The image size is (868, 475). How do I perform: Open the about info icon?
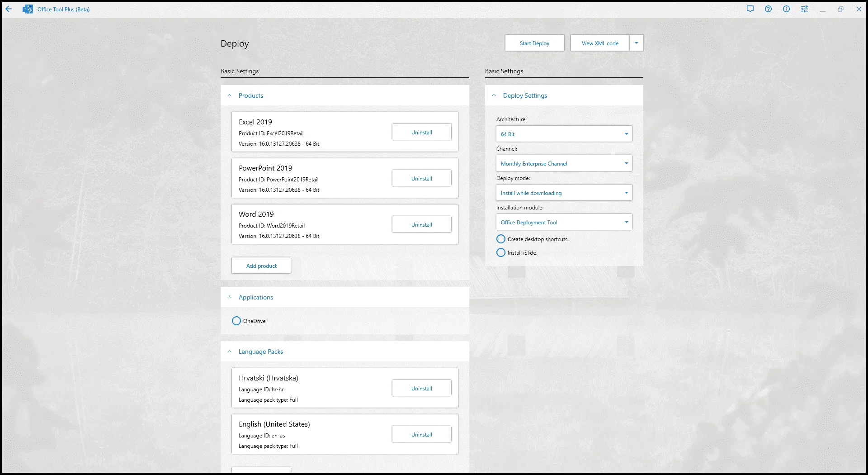click(786, 9)
